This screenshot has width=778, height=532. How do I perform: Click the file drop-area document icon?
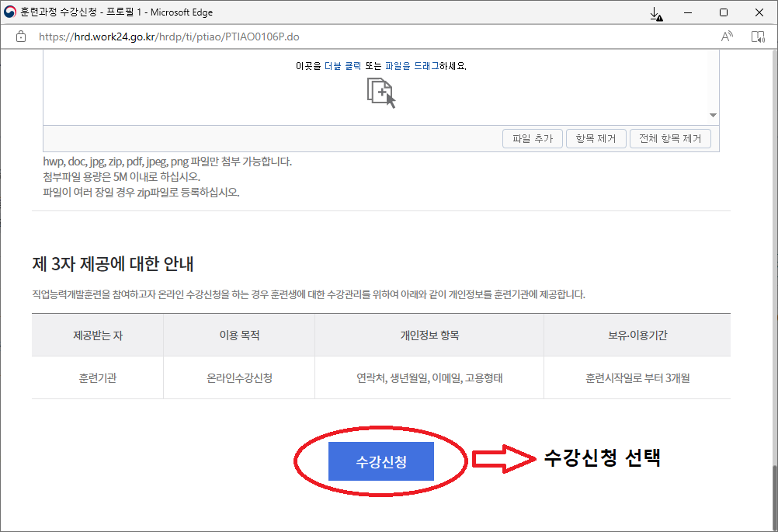click(380, 93)
